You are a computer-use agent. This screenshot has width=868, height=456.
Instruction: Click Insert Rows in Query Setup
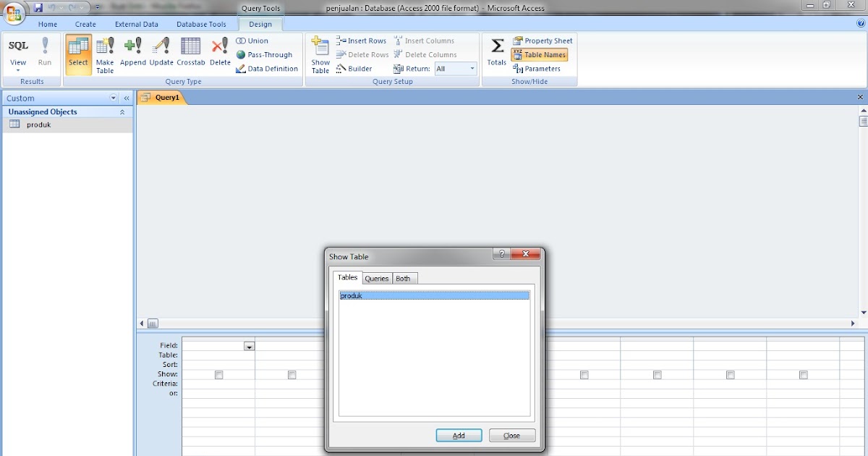tap(362, 41)
